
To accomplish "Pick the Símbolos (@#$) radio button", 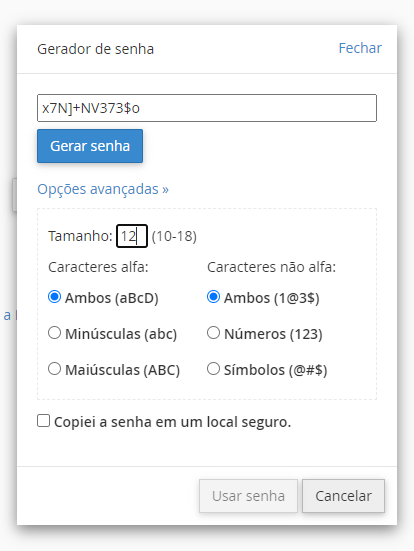I will tap(213, 369).
